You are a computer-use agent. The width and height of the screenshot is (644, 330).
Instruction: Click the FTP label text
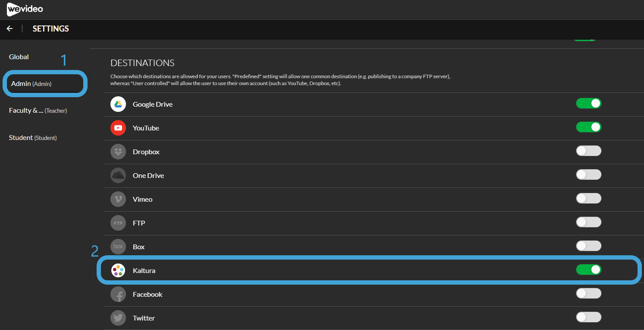pyautogui.click(x=139, y=223)
